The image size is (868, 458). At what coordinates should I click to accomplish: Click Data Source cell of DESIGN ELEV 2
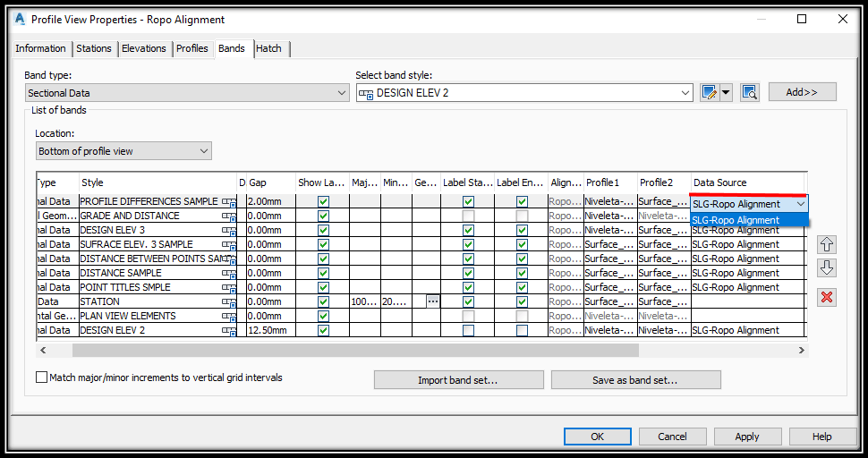(747, 330)
